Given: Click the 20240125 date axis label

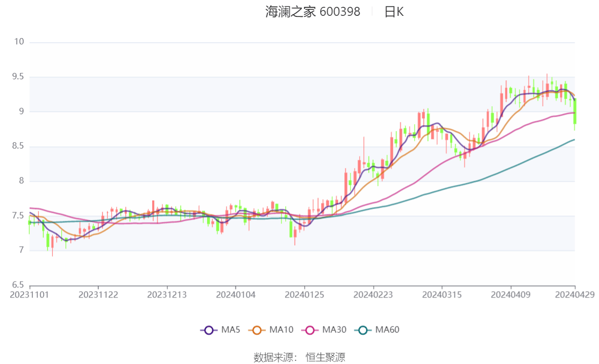Looking at the screenshot, I should point(304,295).
